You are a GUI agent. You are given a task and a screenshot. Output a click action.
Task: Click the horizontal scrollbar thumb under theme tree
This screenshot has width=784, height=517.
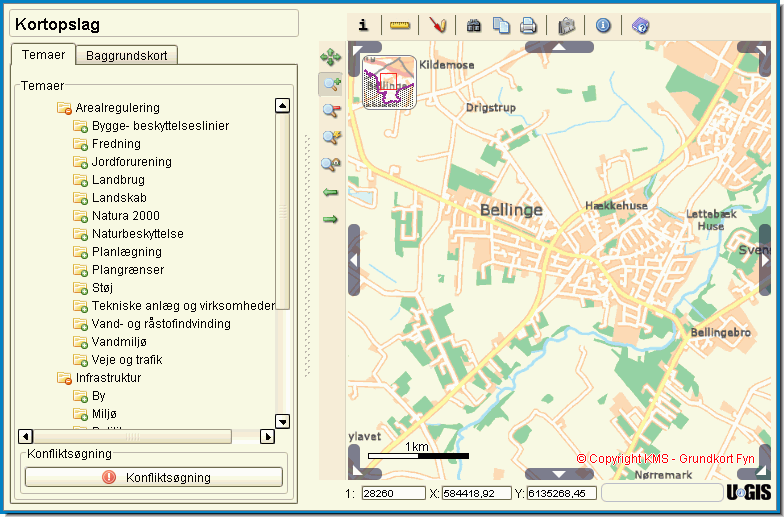click(x=132, y=436)
